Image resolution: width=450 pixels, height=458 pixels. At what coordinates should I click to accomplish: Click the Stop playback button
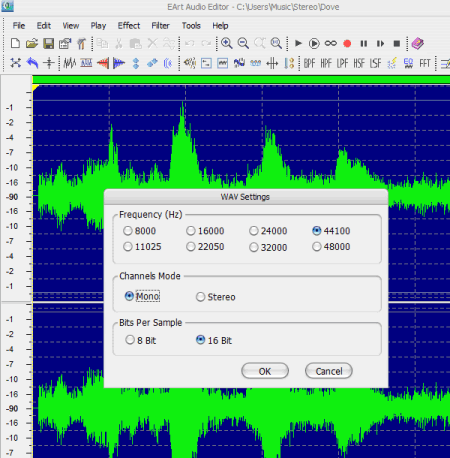(x=396, y=44)
